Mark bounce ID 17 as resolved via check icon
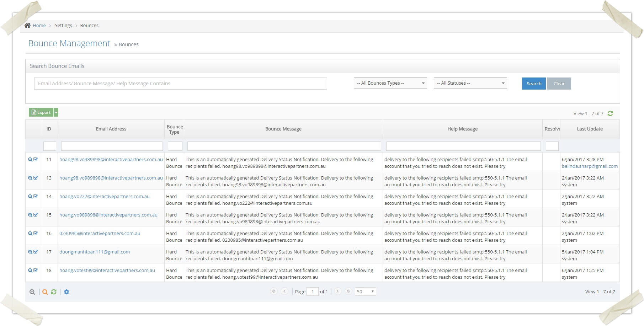 tap(36, 252)
